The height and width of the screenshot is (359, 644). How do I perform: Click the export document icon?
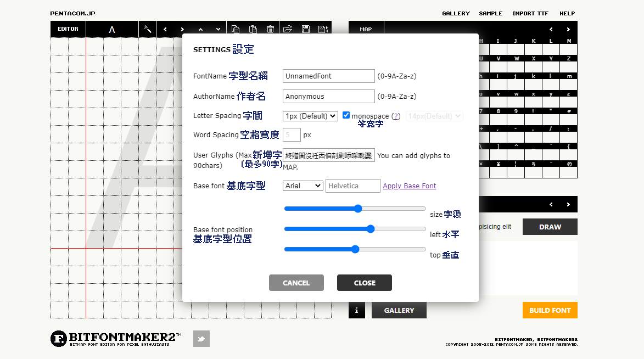(x=323, y=29)
